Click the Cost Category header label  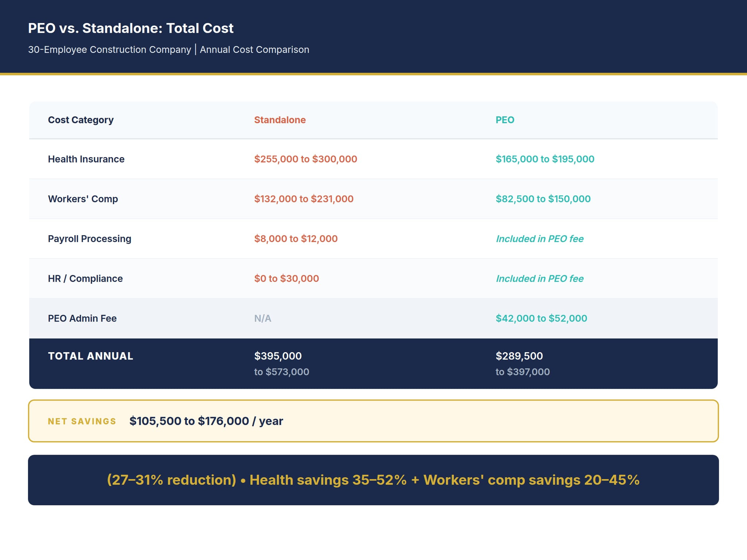[x=81, y=120]
